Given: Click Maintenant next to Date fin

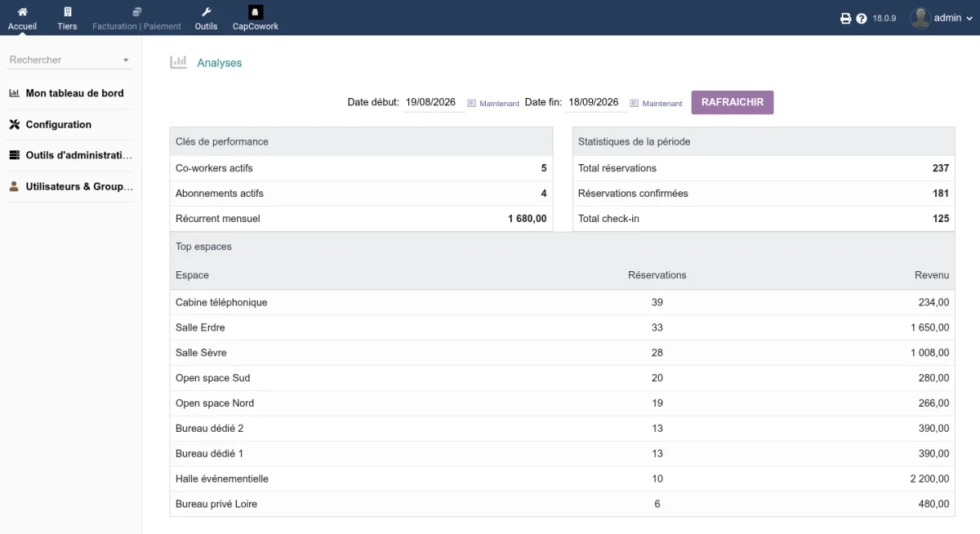Looking at the screenshot, I should click(662, 104).
